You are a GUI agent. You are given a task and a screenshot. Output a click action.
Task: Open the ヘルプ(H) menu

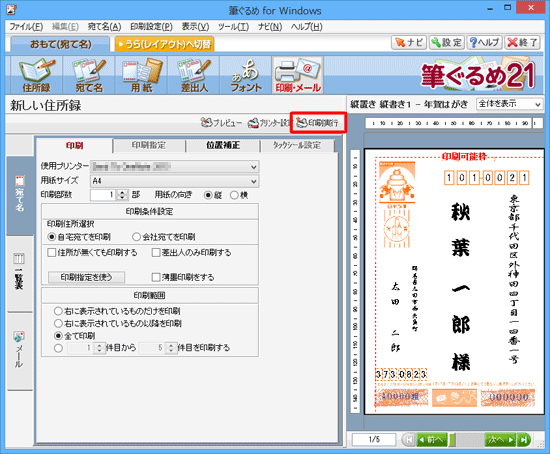coord(306,27)
